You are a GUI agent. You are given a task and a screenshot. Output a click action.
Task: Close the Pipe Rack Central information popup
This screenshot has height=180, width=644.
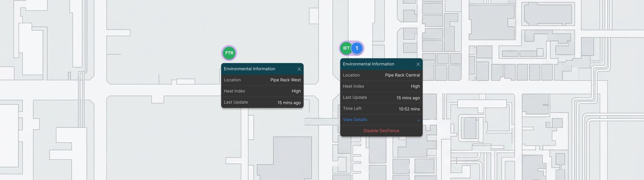(x=418, y=64)
